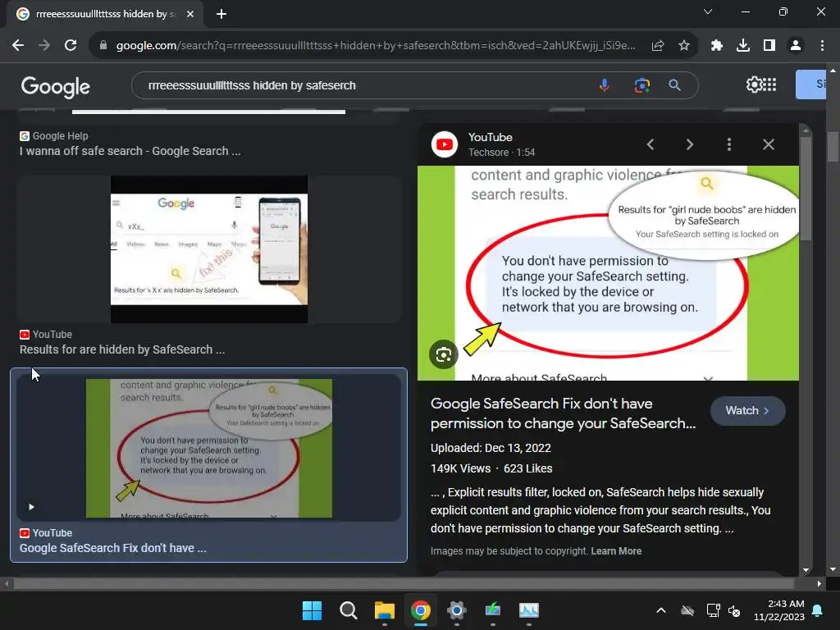Go back with the browser back arrow
Screen dimensions: 840x630
click(18, 46)
